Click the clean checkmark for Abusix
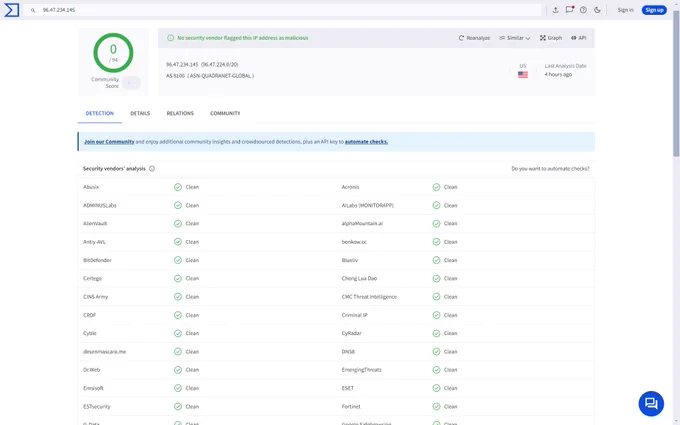The image size is (680, 425). (178, 187)
